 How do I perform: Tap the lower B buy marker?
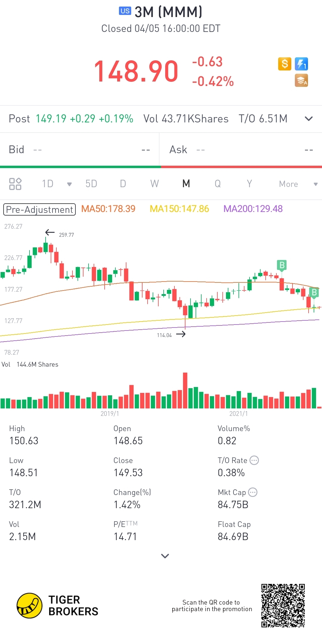[314, 292]
